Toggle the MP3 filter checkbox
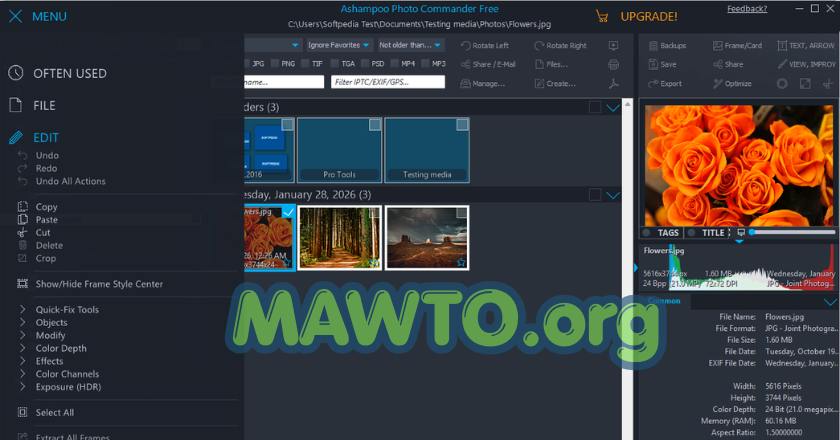 pos(425,64)
